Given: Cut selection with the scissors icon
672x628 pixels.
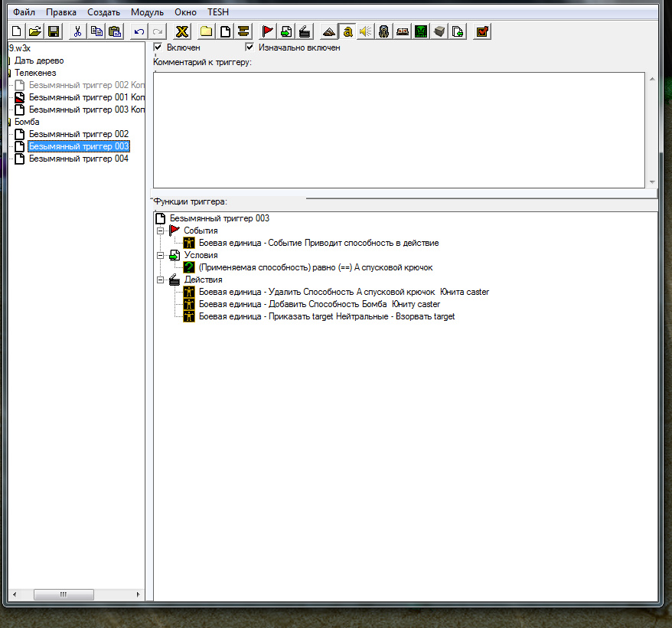Looking at the screenshot, I should coord(77,31).
